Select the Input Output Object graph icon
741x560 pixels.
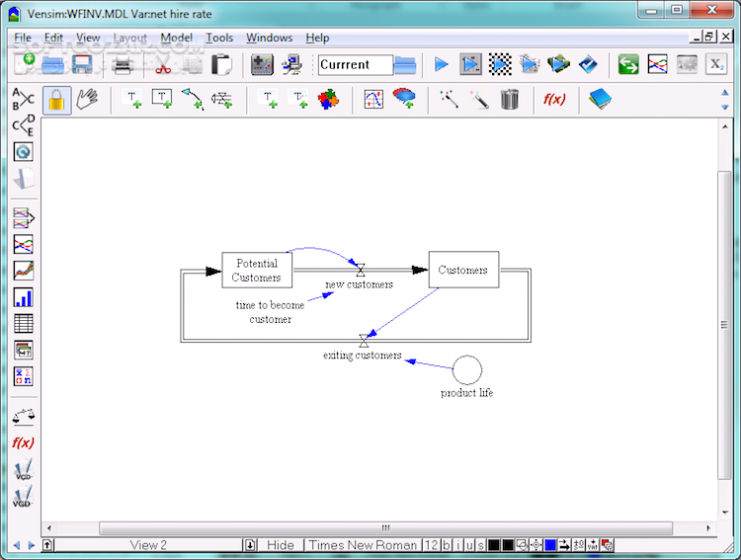click(373, 99)
